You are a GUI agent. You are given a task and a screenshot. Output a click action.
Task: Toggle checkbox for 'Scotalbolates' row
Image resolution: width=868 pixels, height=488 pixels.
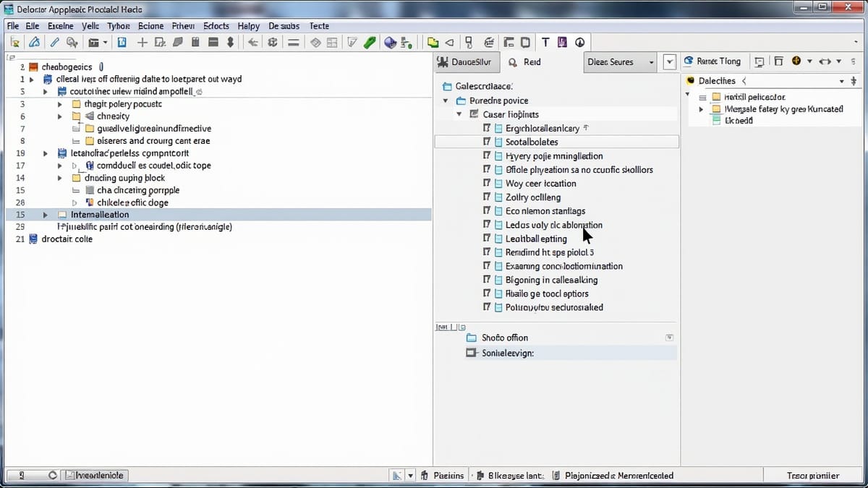click(487, 142)
